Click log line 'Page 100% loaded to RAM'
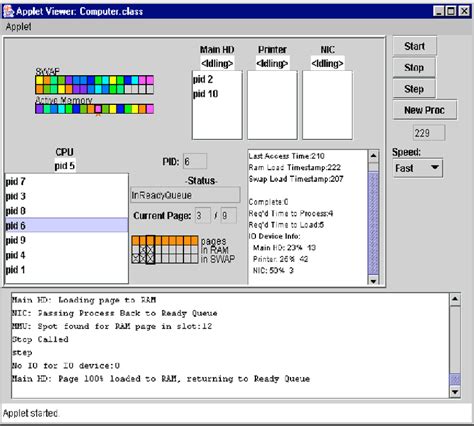The width and height of the screenshot is (474, 426). pyautogui.click(x=161, y=379)
